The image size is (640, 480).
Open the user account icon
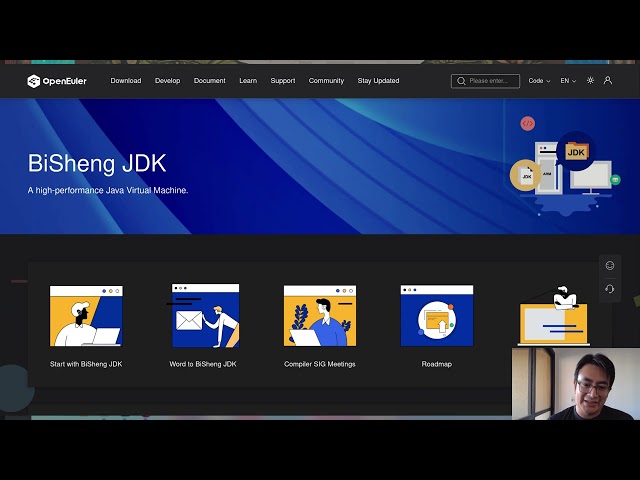pos(608,80)
